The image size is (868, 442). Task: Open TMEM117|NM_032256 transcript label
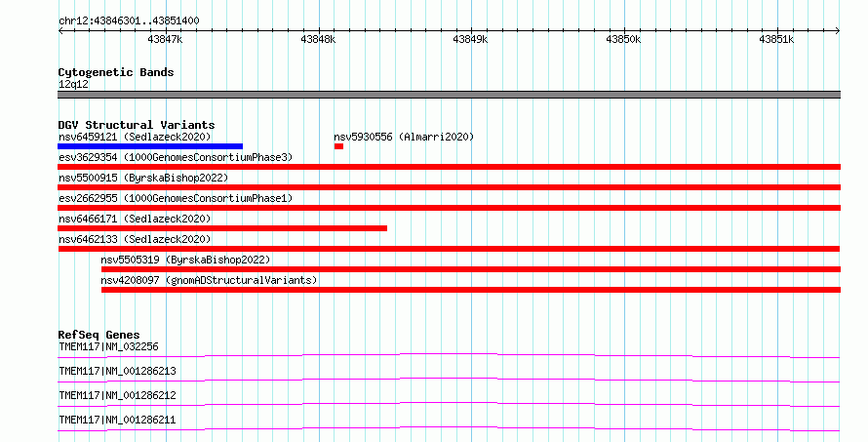tap(108, 347)
